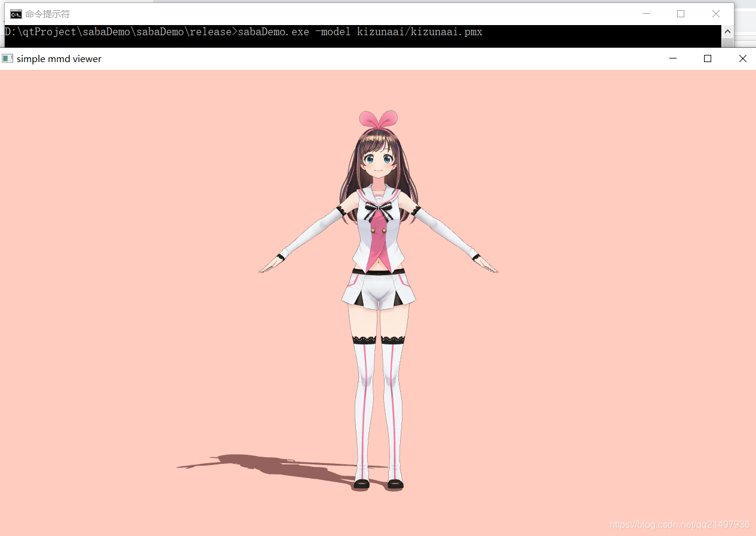The height and width of the screenshot is (536, 756).
Task: Click the command prompt window icon
Action: (16, 14)
